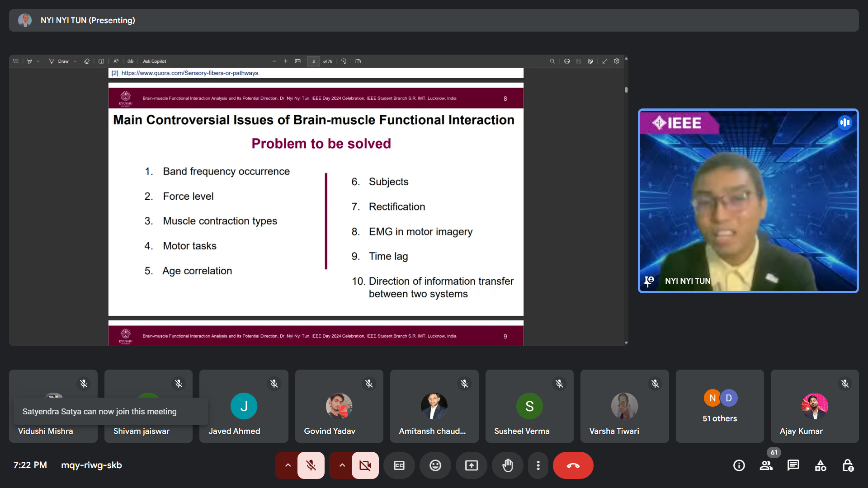Viewport: 868px width, 488px height.
Task: Raise hand in the meeting
Action: tap(507, 465)
